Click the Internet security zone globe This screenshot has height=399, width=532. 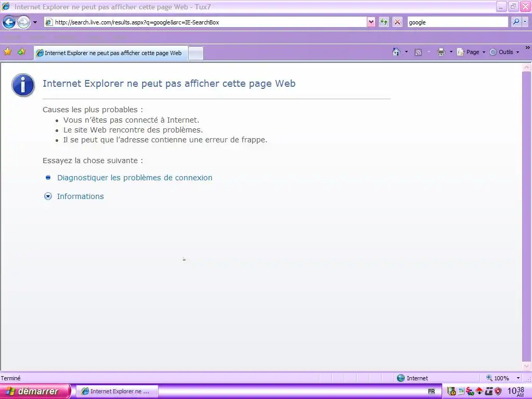401,378
